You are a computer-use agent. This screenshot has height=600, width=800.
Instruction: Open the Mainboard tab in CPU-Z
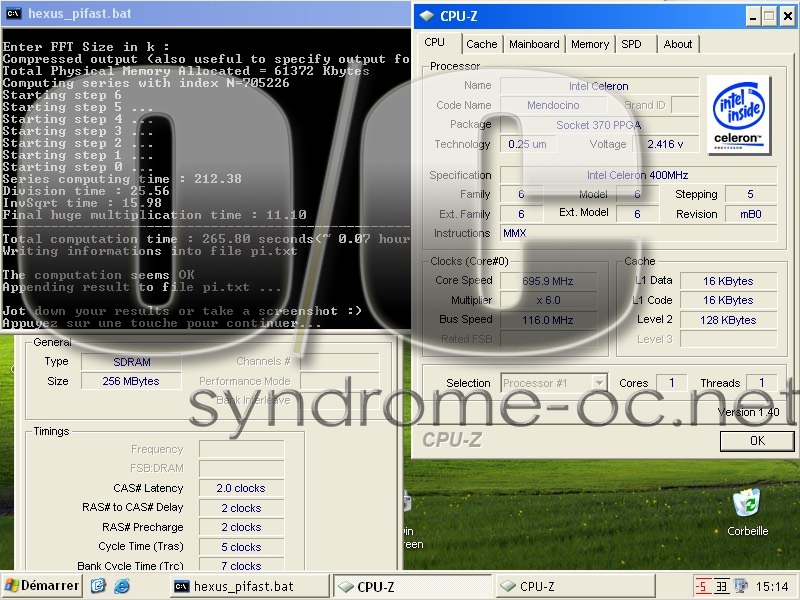click(x=534, y=44)
